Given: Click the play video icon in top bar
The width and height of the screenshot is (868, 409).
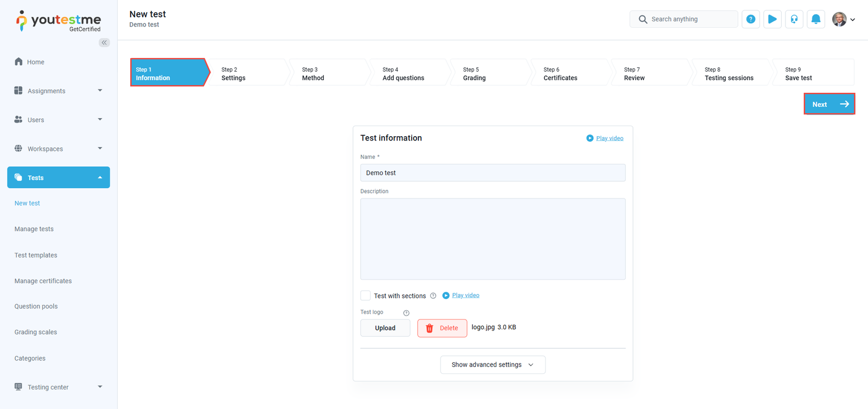Looking at the screenshot, I should coord(772,19).
